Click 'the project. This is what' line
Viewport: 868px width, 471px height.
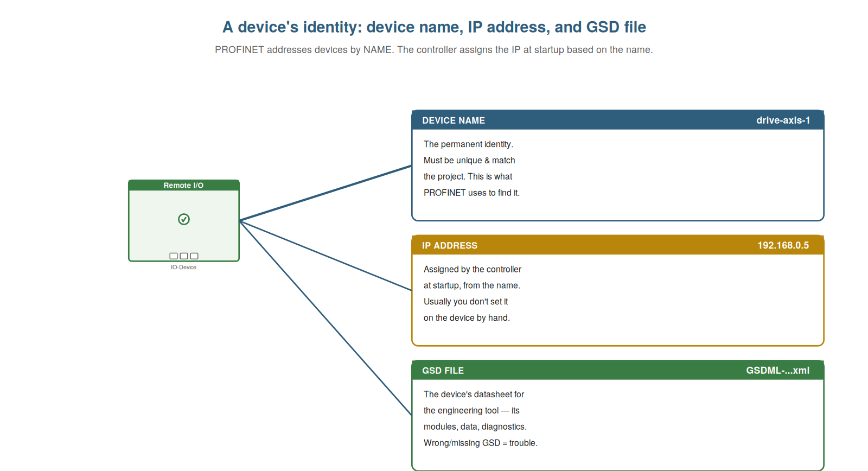468,177
